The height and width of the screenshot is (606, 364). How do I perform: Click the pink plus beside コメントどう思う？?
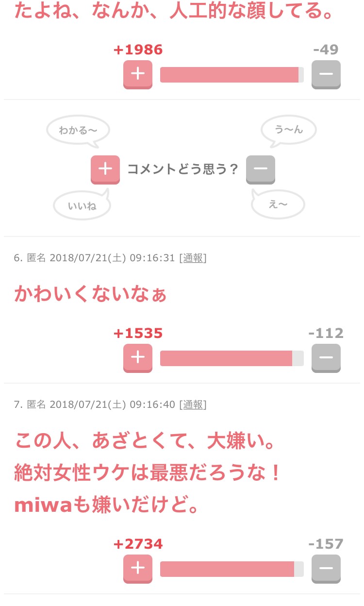pos(105,169)
